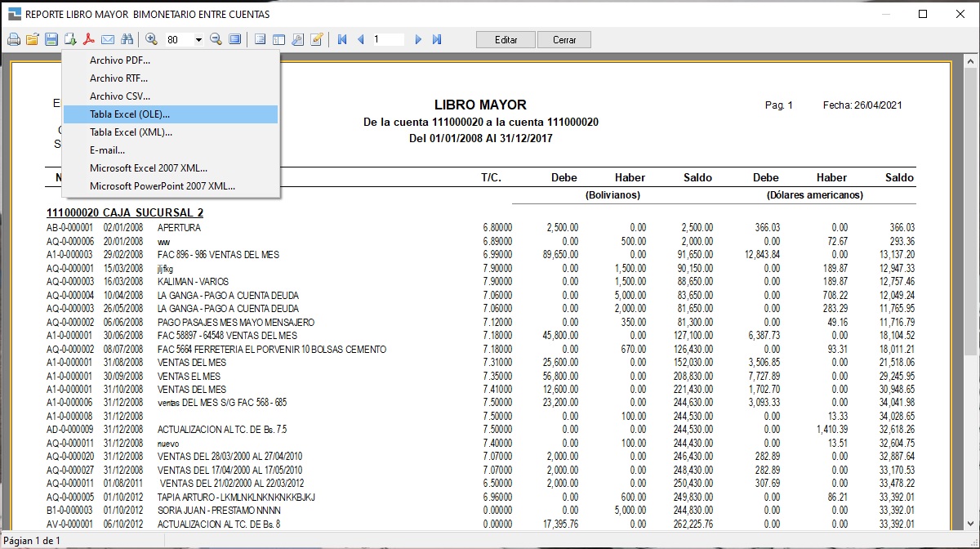Click the KALIMAN - VARIOS entry

coord(193,282)
